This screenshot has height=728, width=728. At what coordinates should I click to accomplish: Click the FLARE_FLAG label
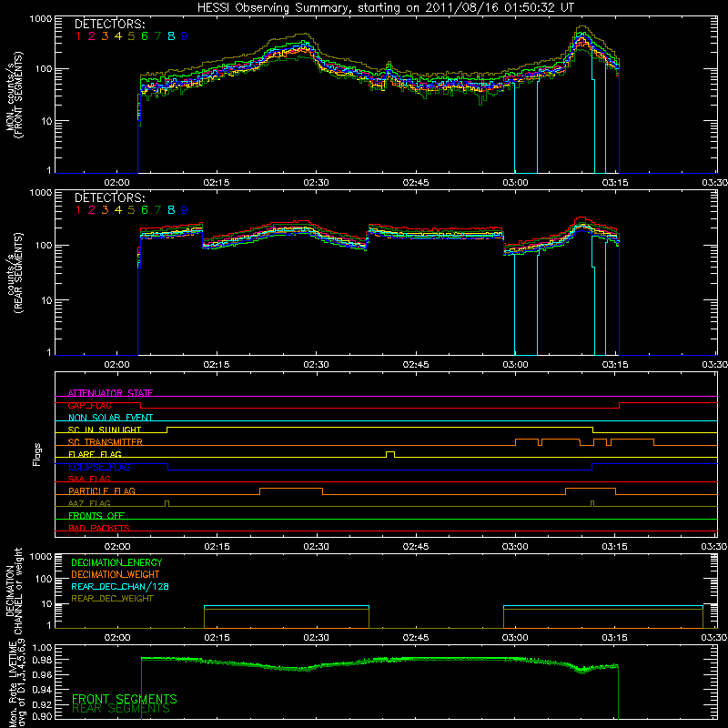(95, 454)
